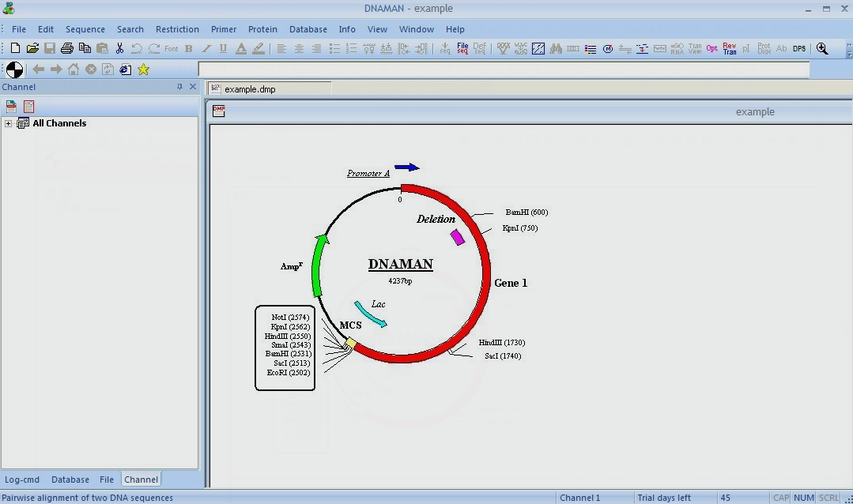Click the File seq toolbar icon
Viewport: 853px width, 504px height.
tap(462, 48)
